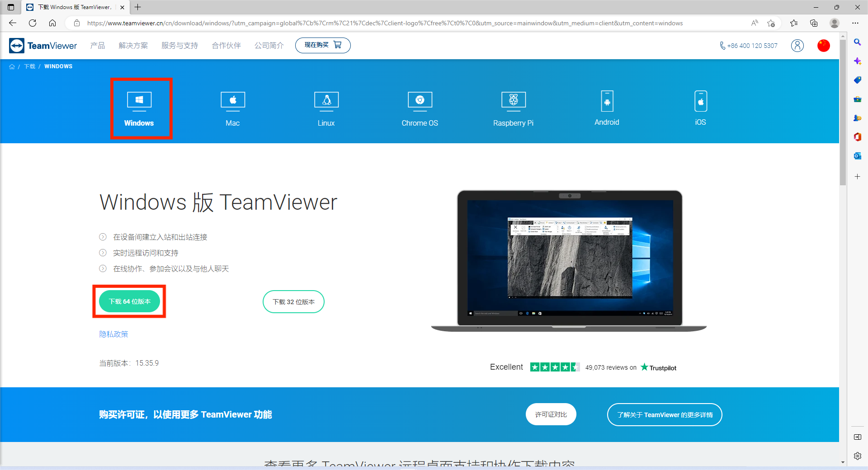Open a new browser tab

click(138, 7)
